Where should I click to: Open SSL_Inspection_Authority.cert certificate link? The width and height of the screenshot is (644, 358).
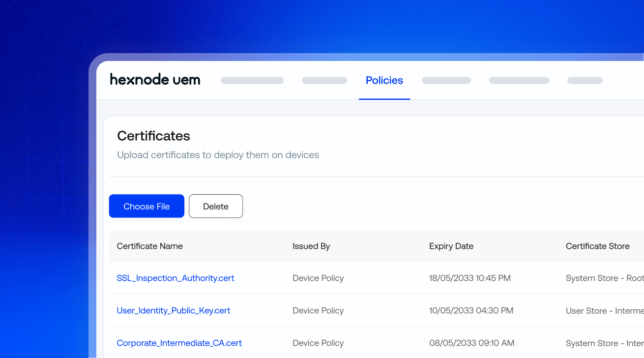tap(176, 278)
